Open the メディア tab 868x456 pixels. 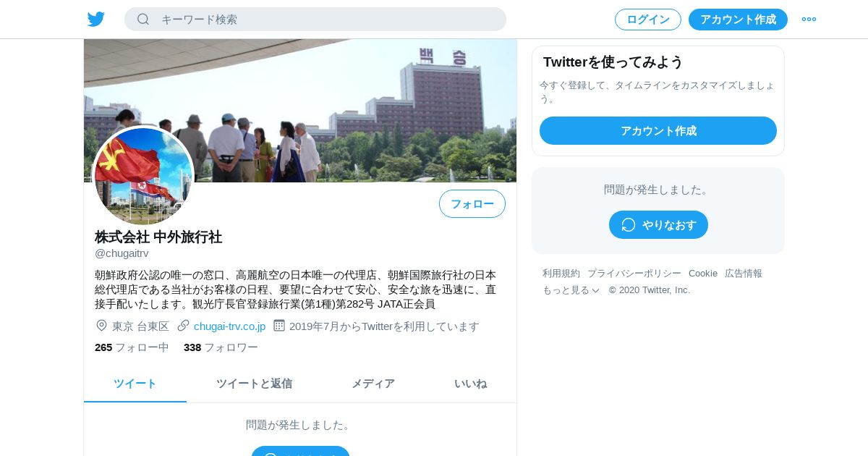[x=373, y=384]
